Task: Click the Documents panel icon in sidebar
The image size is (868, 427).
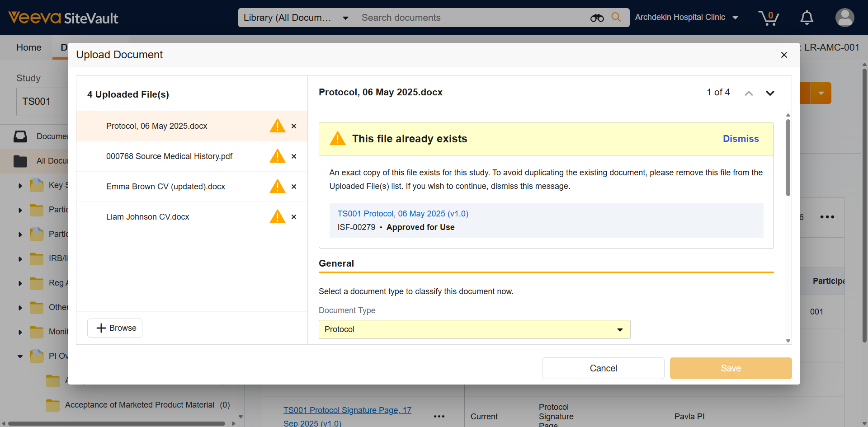Action: tap(20, 136)
